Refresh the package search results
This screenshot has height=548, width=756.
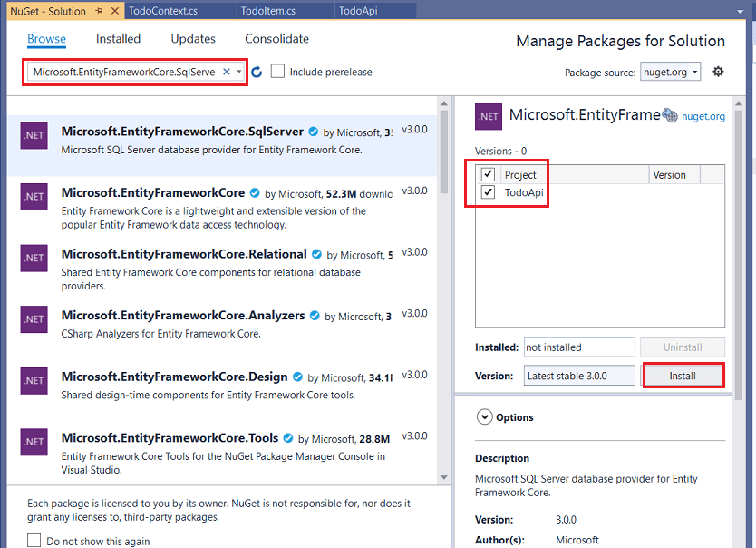[257, 71]
